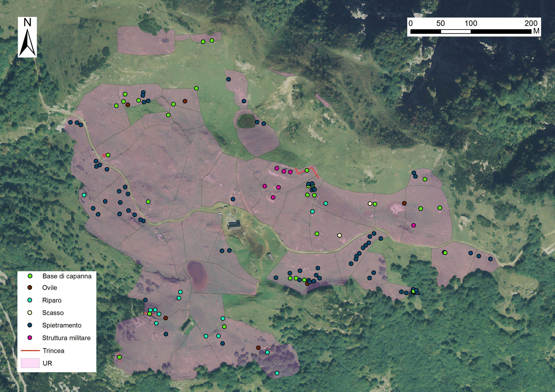
Task: Select the 'Spietramento' legend label
Action: 62,325
